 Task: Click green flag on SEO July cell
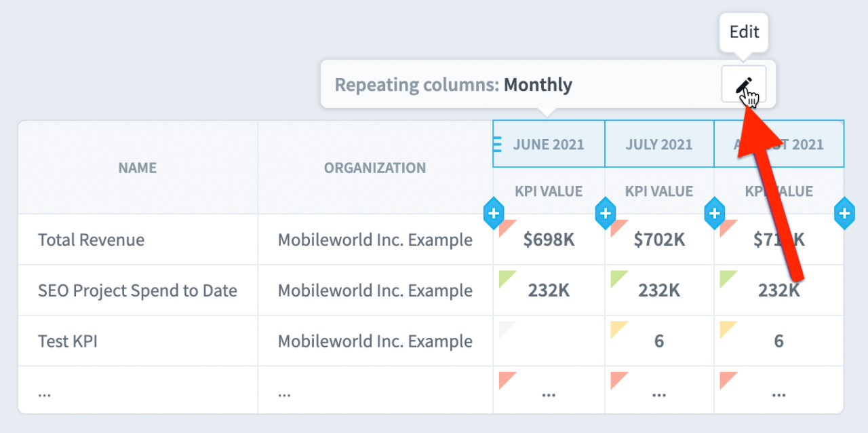(x=619, y=279)
